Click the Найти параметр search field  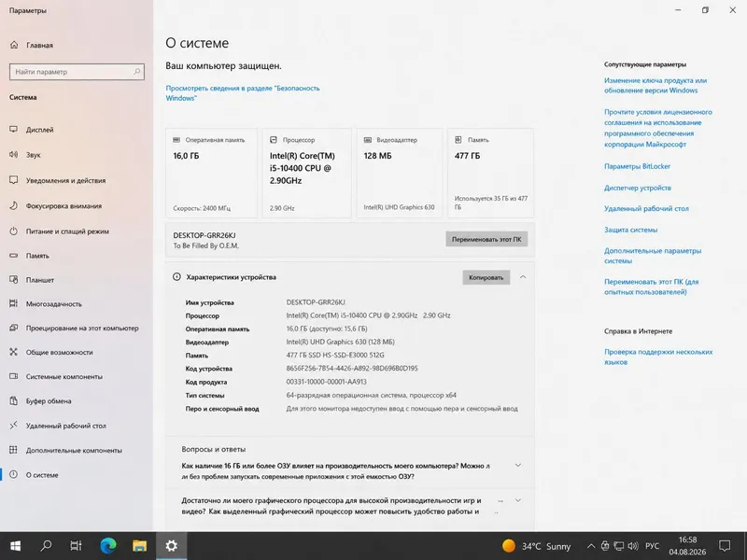(77, 72)
